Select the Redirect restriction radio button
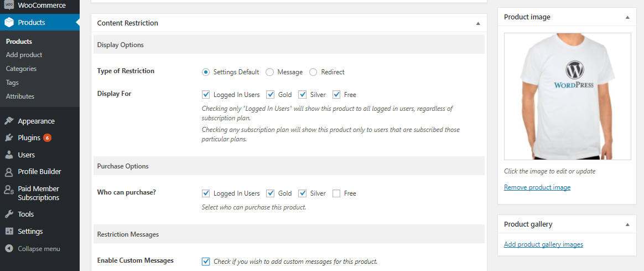The height and width of the screenshot is (271, 644). tap(313, 72)
